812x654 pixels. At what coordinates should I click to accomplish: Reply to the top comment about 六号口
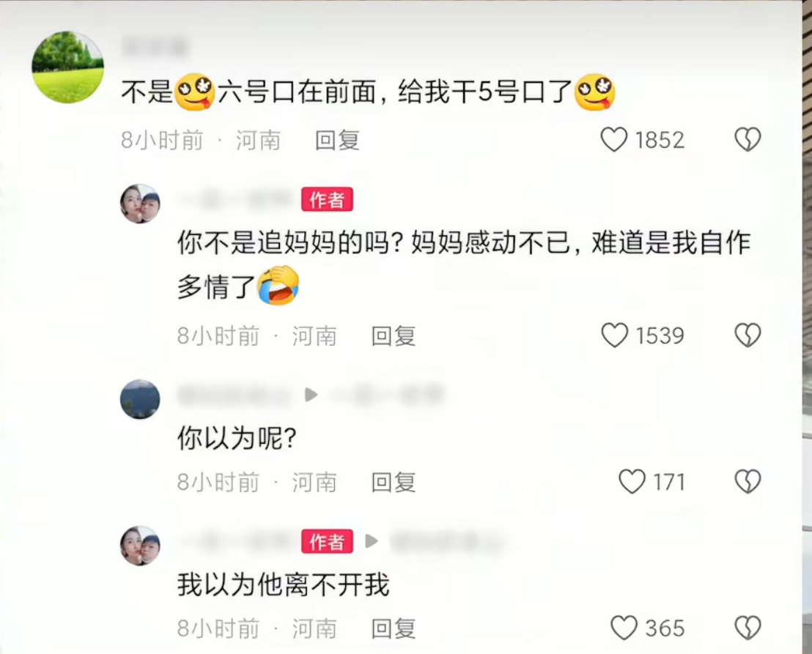(337, 140)
